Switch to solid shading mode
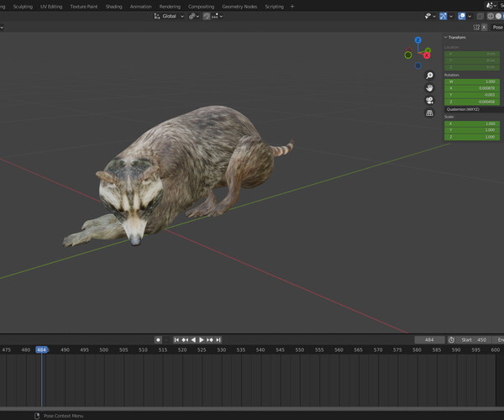The width and height of the screenshot is (504, 420). coord(498,16)
